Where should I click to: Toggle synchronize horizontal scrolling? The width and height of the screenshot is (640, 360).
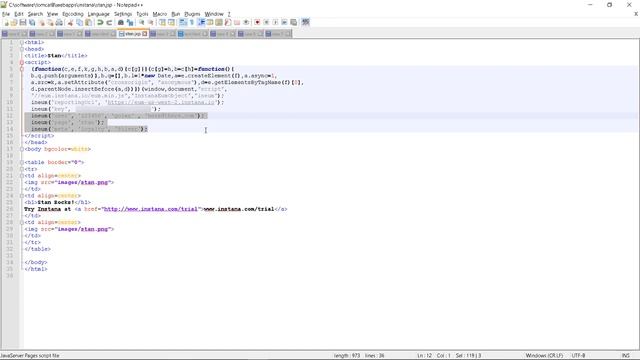click(x=171, y=22)
